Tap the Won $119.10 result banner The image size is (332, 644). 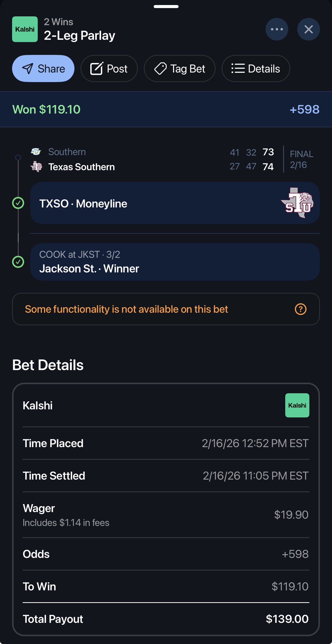click(x=46, y=109)
